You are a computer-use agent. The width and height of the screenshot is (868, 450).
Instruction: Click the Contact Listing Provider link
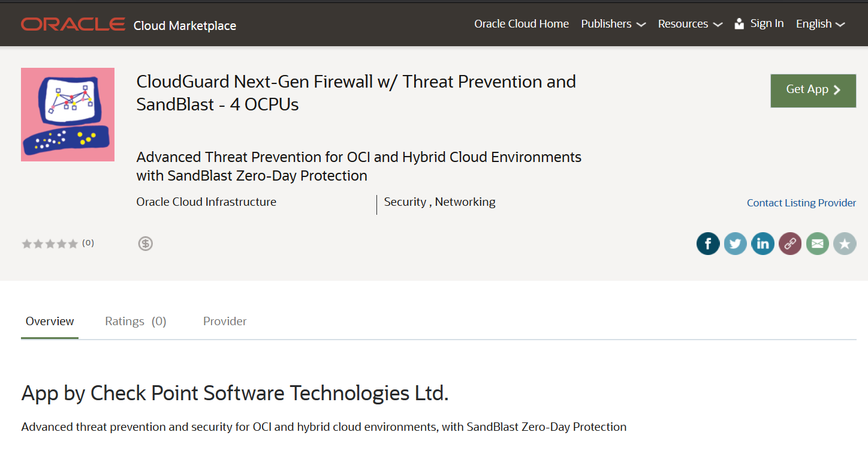pos(801,203)
